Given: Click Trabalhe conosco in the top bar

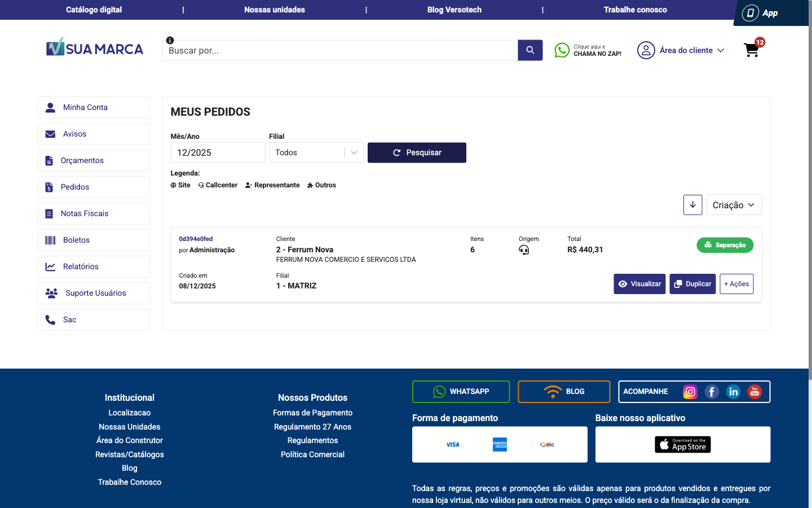Looking at the screenshot, I should pyautogui.click(x=635, y=10).
